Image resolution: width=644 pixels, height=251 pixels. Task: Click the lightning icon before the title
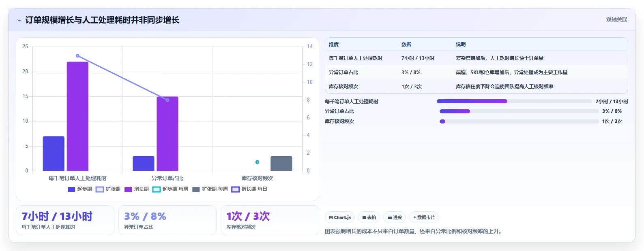pos(19,20)
